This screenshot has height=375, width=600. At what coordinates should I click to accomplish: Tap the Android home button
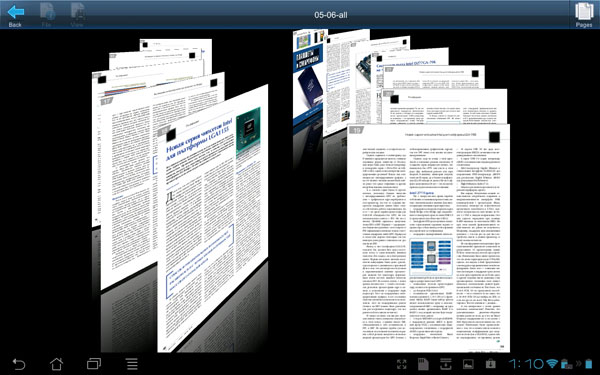pos(56,364)
